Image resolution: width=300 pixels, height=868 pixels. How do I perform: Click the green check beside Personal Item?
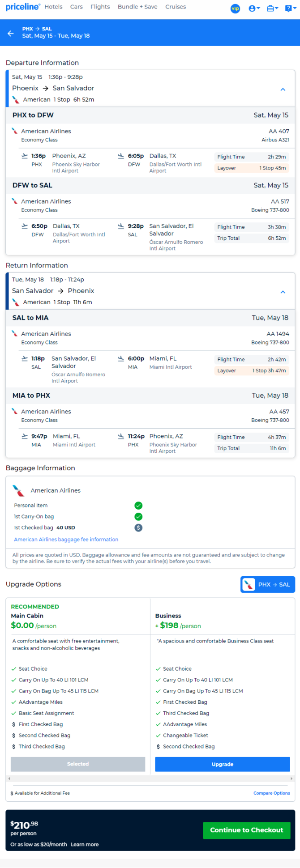point(138,506)
